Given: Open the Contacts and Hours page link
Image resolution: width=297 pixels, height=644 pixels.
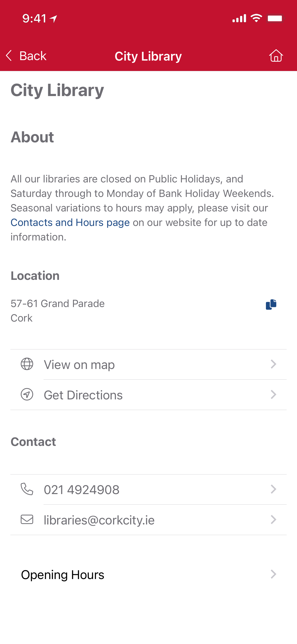Looking at the screenshot, I should coord(70,222).
